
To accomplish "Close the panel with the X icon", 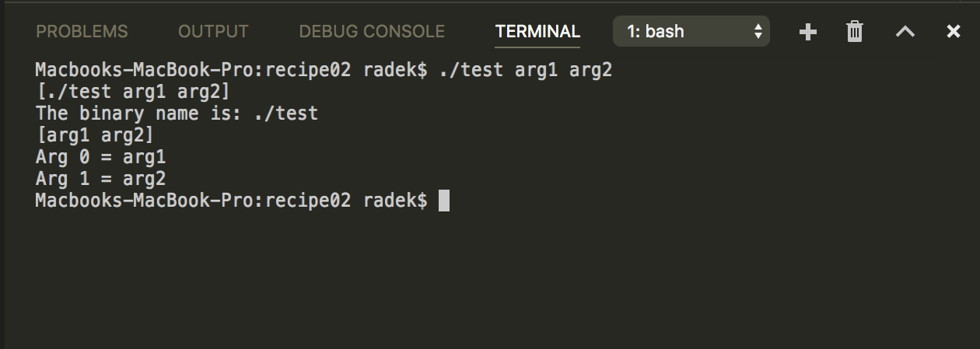I will 953,32.
